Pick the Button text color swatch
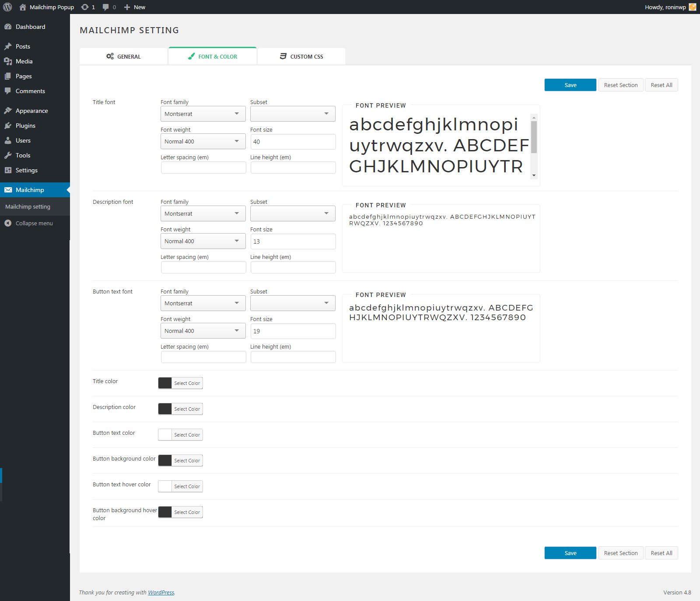 165,435
